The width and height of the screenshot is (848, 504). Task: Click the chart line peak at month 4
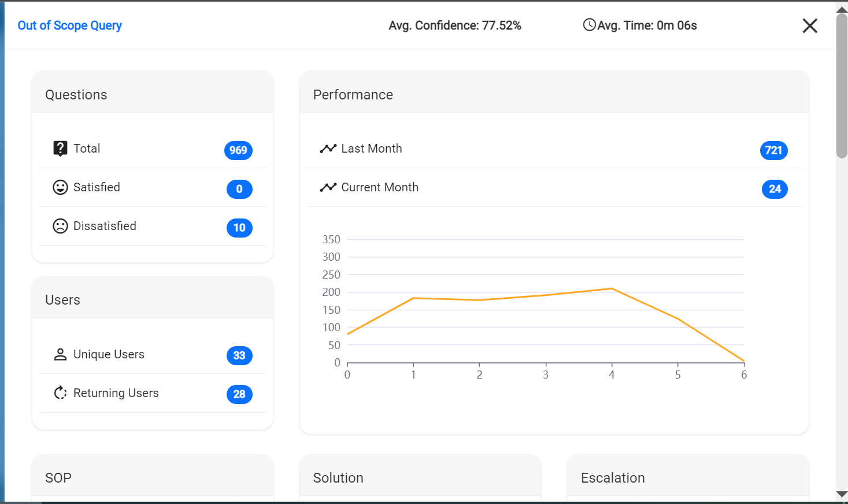(612, 288)
